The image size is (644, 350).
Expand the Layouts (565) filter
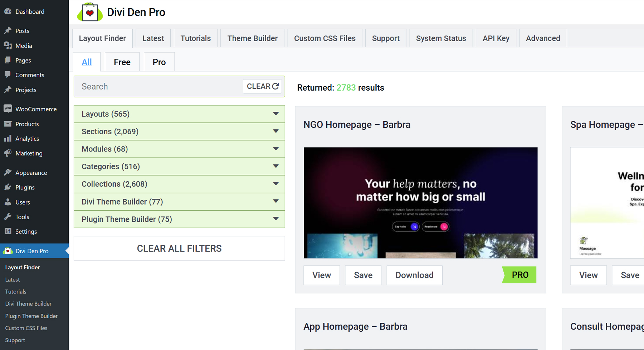click(179, 114)
